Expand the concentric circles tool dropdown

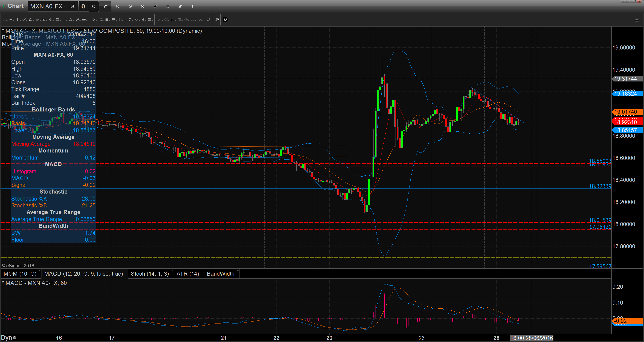[103, 21]
